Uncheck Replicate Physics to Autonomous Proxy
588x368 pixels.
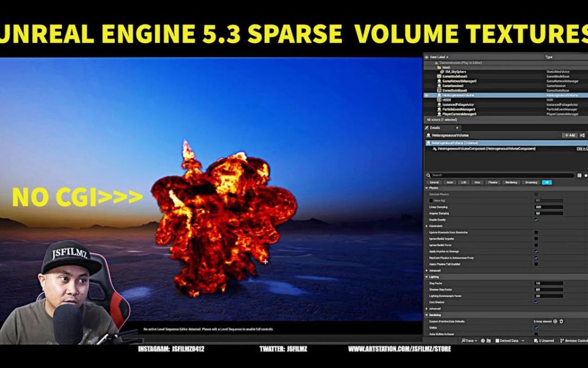[536, 258]
